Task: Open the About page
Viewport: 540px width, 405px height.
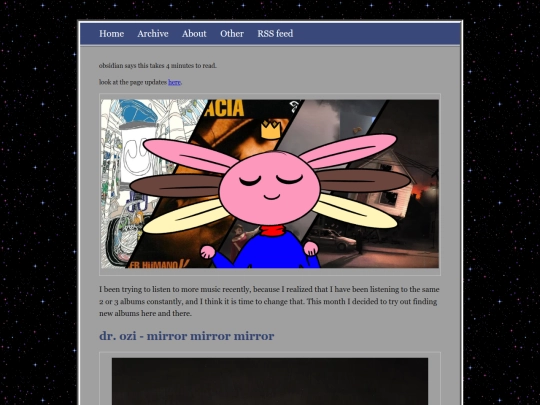Action: coord(194,34)
